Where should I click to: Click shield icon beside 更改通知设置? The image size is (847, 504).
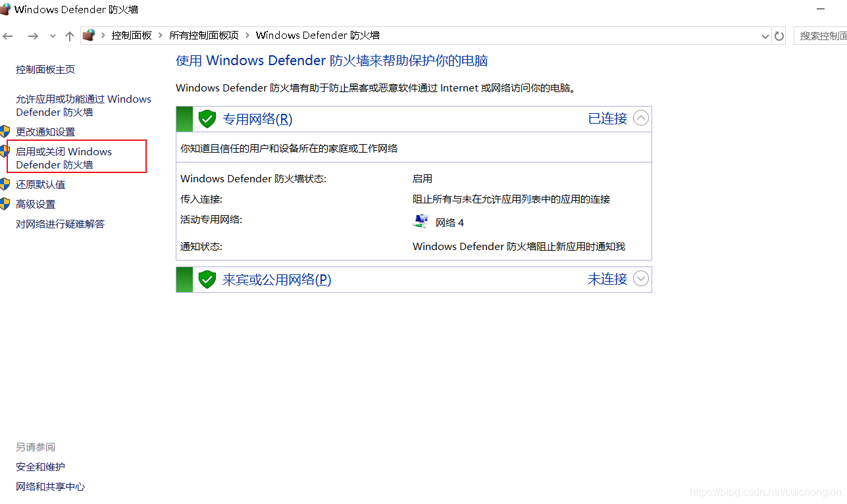click(x=5, y=131)
